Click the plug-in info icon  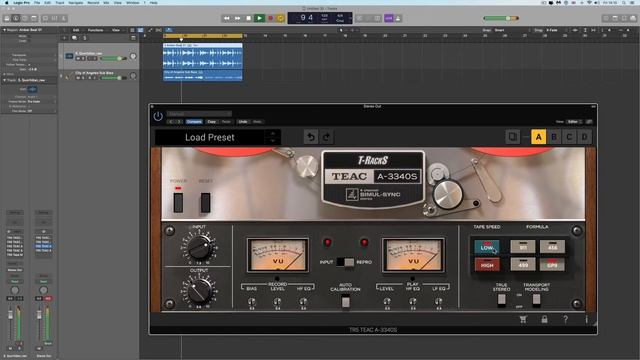tap(587, 320)
